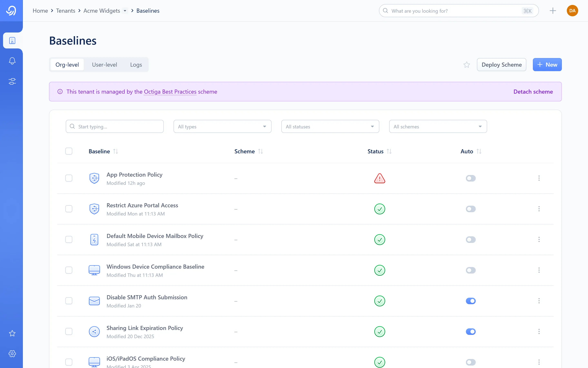588x368 pixels.
Task: Open favorites star icon in sidebar
Action: pyautogui.click(x=12, y=333)
